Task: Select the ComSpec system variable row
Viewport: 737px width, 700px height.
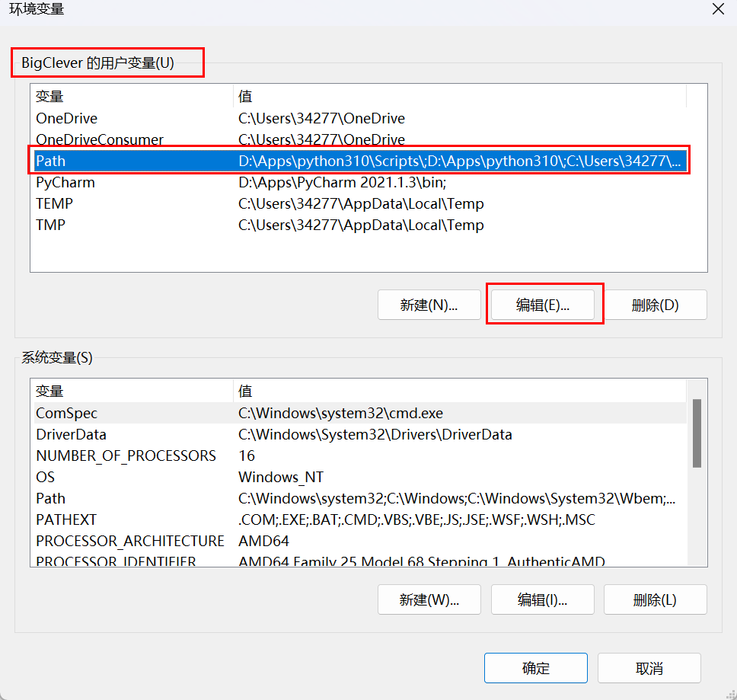Action: click(x=360, y=413)
